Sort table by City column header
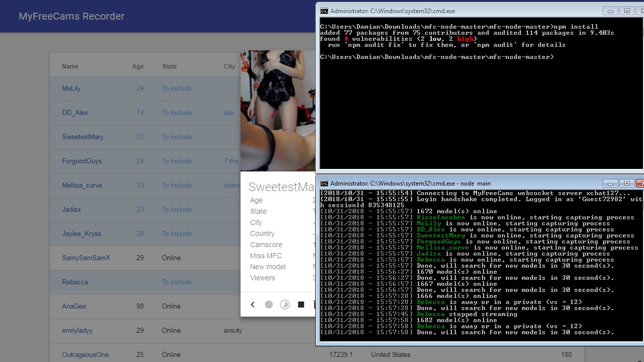 pos(229,67)
